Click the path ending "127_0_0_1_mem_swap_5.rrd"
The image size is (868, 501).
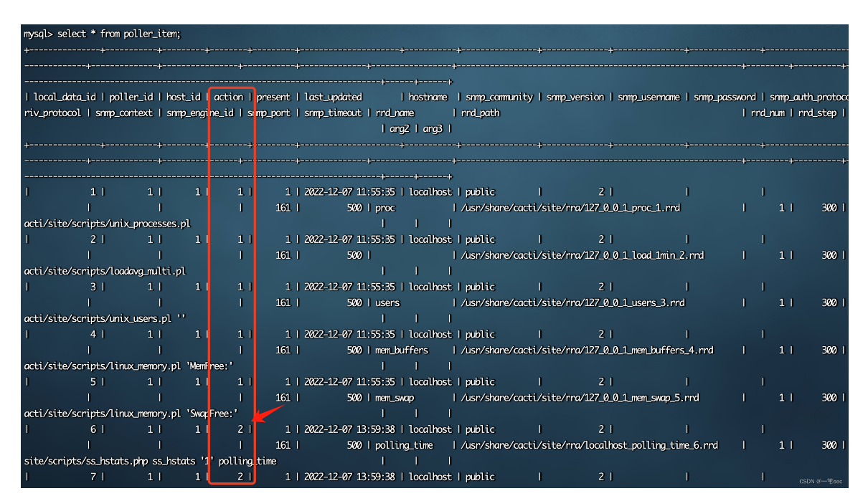(x=580, y=397)
